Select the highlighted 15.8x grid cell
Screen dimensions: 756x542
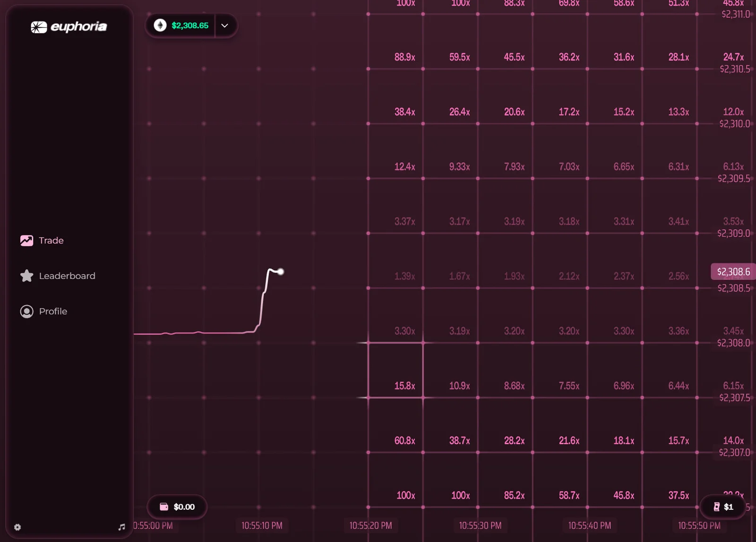tap(395, 370)
